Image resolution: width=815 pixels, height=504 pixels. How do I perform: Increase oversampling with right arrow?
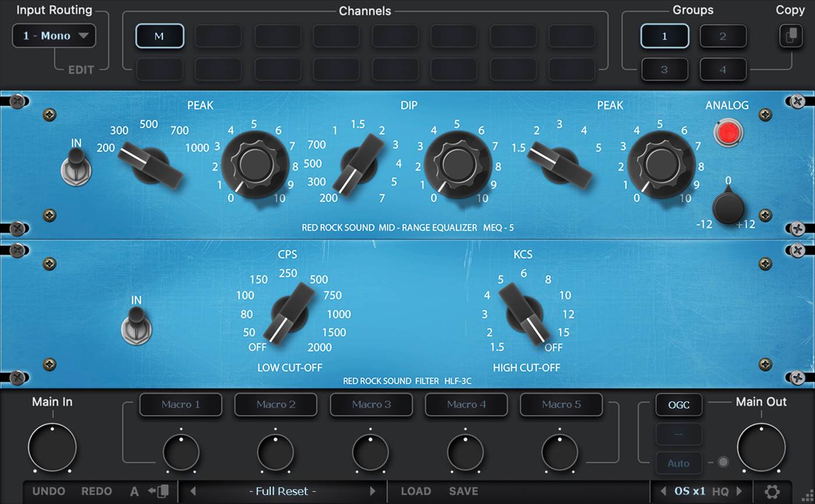click(739, 491)
